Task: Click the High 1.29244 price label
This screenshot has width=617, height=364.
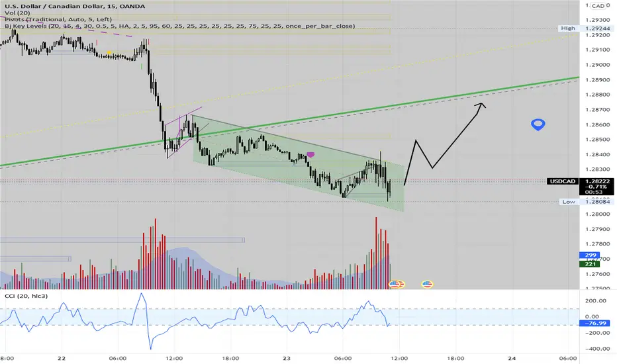Action: pos(586,28)
